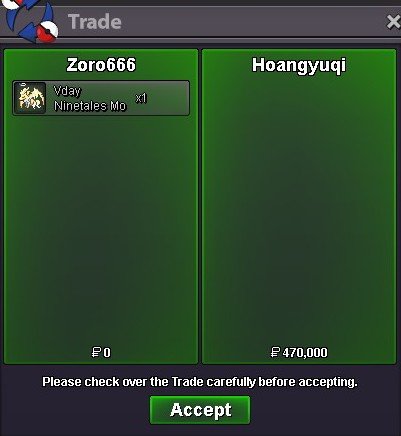Click Hoangyuqi's 470,000 money offer
Screen dimensions: 401x436
point(305,353)
